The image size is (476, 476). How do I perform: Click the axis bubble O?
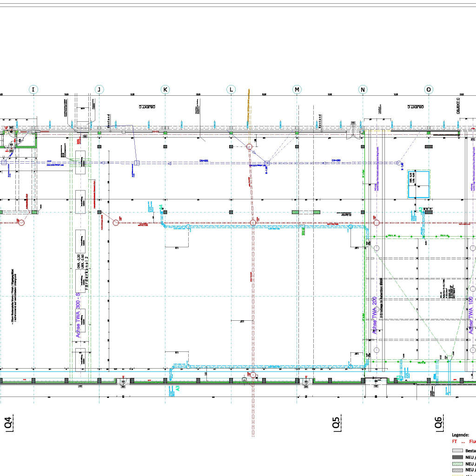point(429,90)
